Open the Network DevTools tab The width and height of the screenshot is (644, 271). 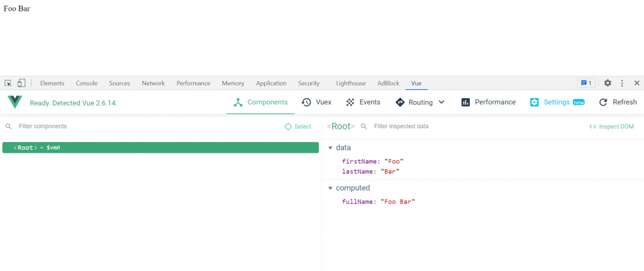(x=153, y=83)
